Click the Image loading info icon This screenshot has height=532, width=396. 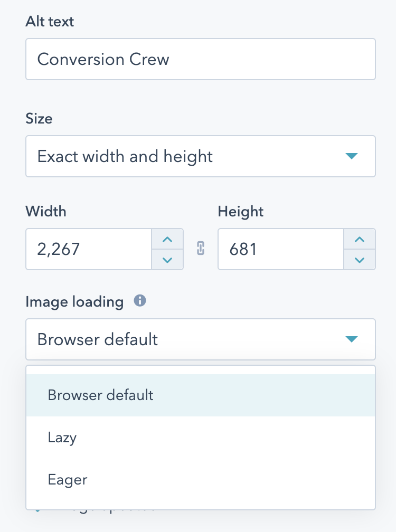click(x=140, y=301)
